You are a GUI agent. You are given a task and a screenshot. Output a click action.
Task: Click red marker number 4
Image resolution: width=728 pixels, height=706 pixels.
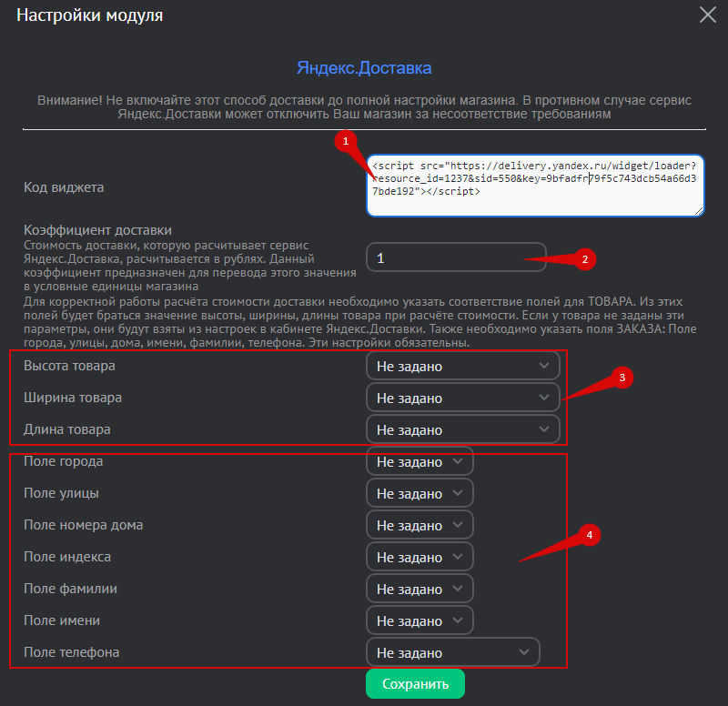tap(589, 535)
